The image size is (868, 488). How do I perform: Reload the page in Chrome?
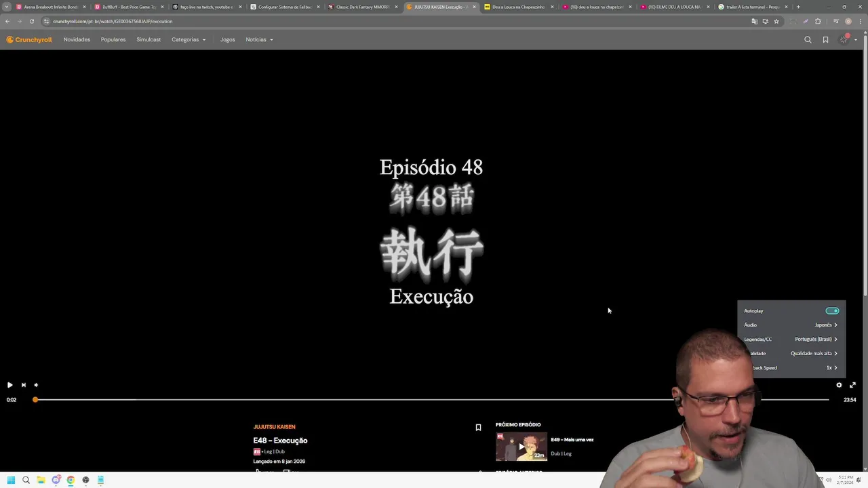pyautogui.click(x=31, y=21)
